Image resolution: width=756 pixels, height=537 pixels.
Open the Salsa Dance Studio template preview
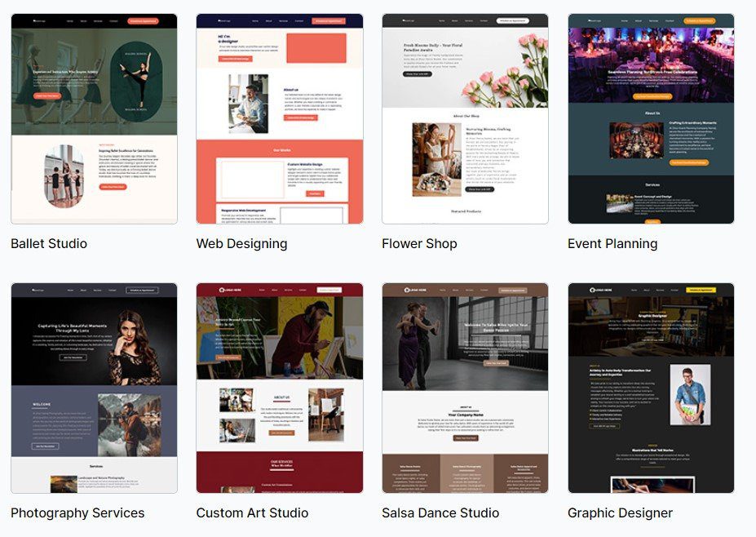(463, 388)
